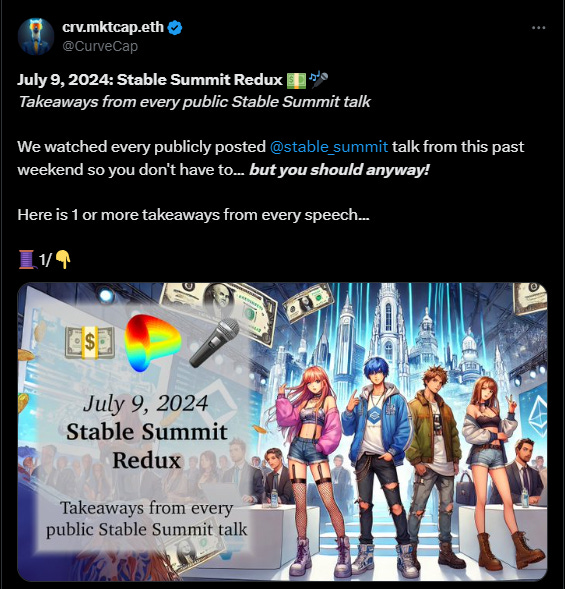Image resolution: width=565 pixels, height=589 pixels.
Task: Click the blue verified checkmark badge
Action: click(x=175, y=28)
